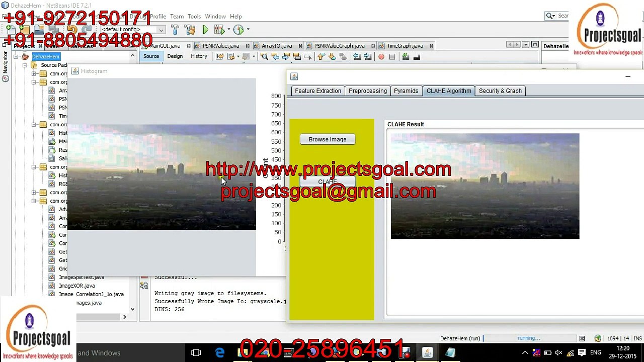
Task: Click the Clean and Build icon
Action: (190, 30)
